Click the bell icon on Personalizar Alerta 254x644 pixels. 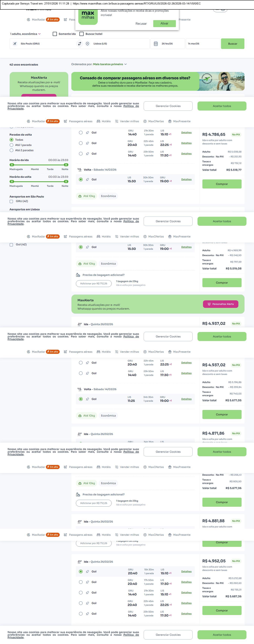pyautogui.click(x=209, y=304)
